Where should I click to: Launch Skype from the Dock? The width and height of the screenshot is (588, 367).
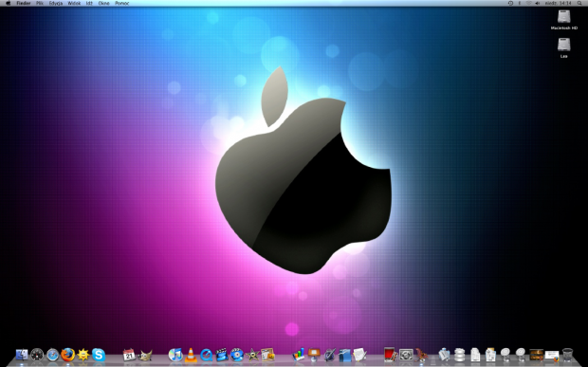(x=99, y=355)
